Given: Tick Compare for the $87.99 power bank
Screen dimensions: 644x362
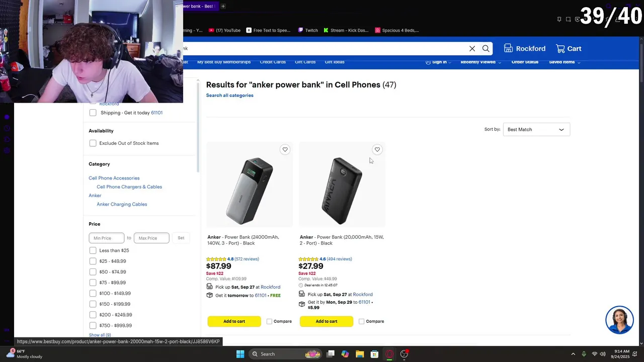Looking at the screenshot, I should coord(269,321).
